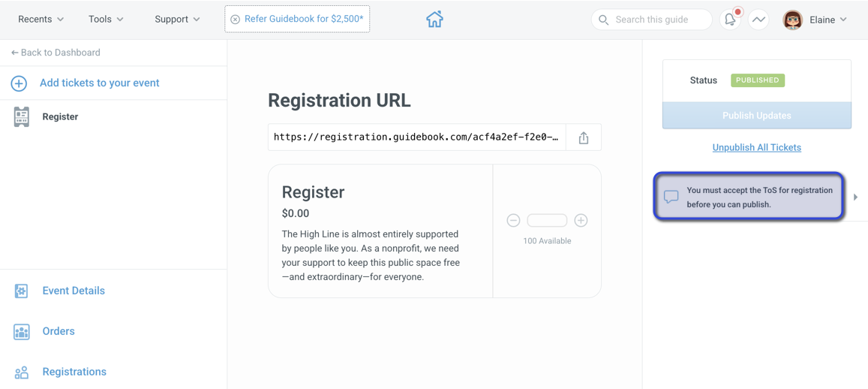Click Unpublish All Tickets link
Viewport: 868px width, 389px height.
point(757,147)
